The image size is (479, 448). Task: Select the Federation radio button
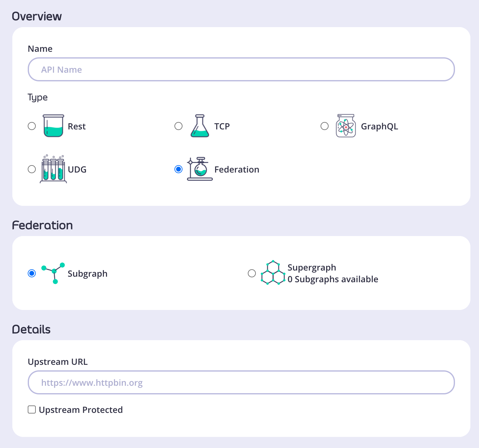click(x=178, y=169)
